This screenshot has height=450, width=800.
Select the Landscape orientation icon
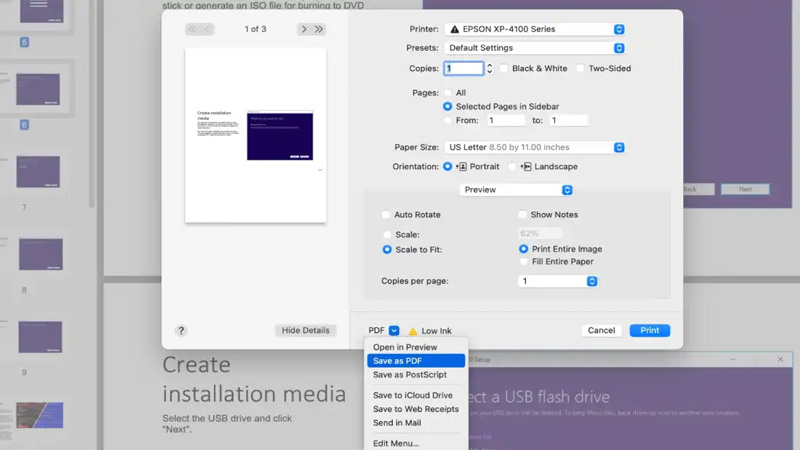coord(526,167)
